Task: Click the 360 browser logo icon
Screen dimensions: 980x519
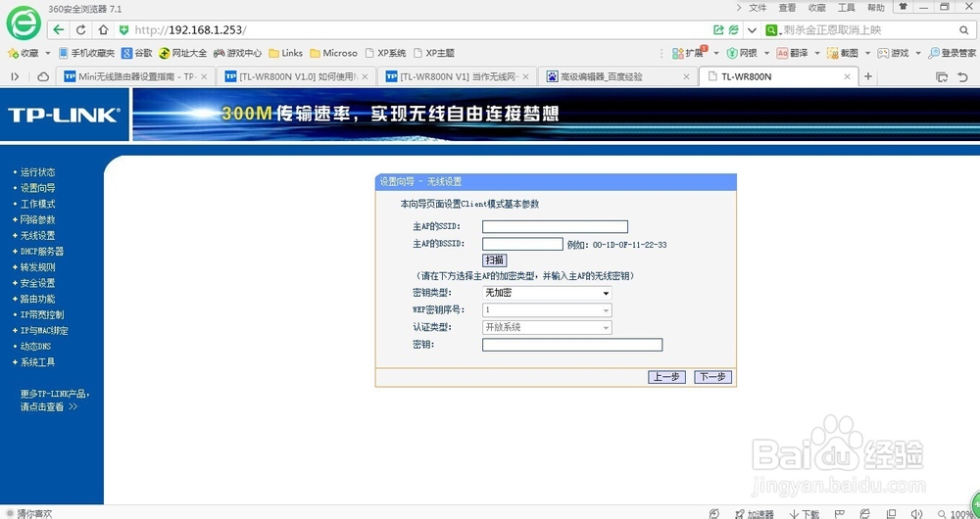Action: click(x=24, y=24)
